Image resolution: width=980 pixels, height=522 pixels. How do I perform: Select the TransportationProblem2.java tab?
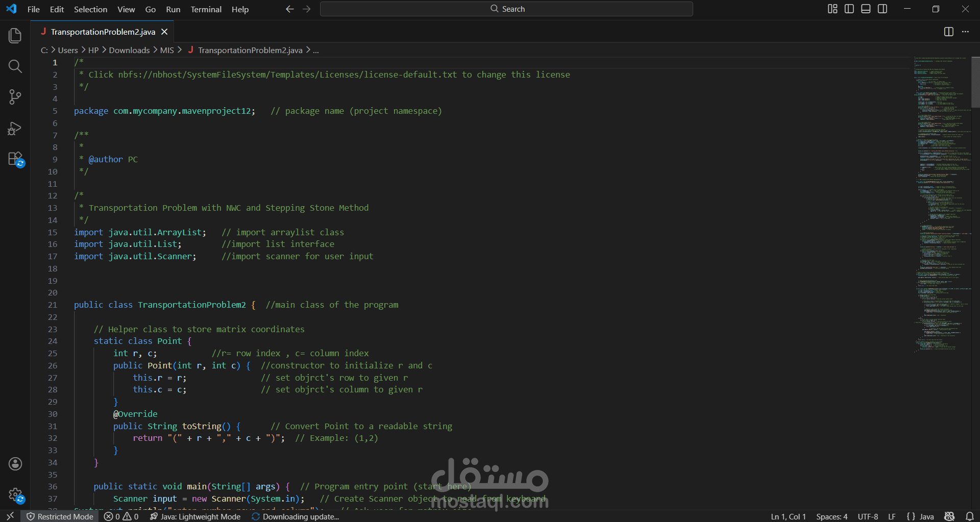click(x=103, y=32)
